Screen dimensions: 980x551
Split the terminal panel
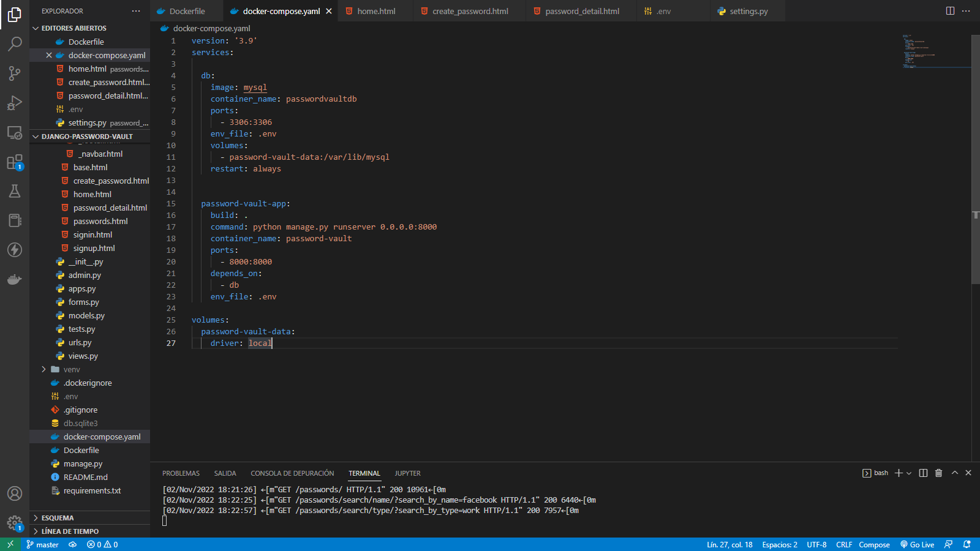(x=923, y=473)
